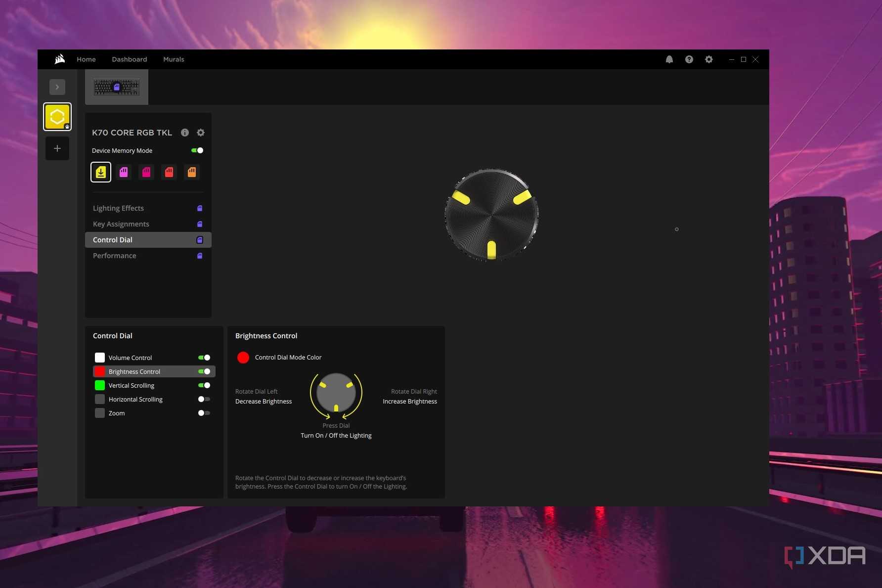Select Zoom dial mode row
Screen dimensions: 882x588
coord(154,413)
